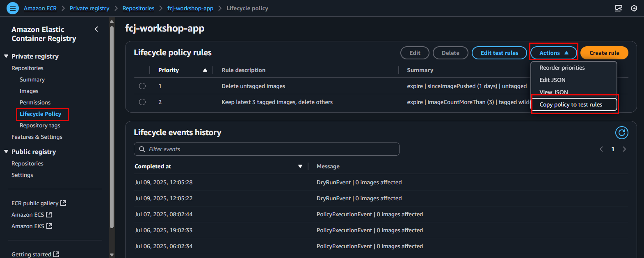Choose Reorder priorities from Actions menu
Image resolution: width=644 pixels, height=258 pixels.
(x=562, y=68)
